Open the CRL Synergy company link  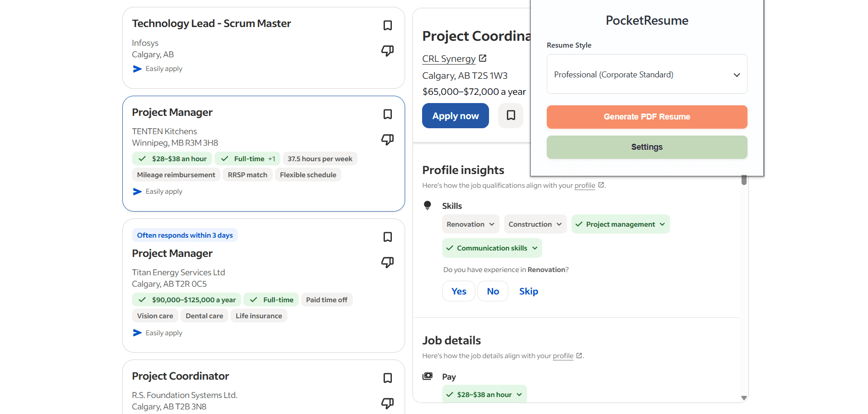coord(449,59)
